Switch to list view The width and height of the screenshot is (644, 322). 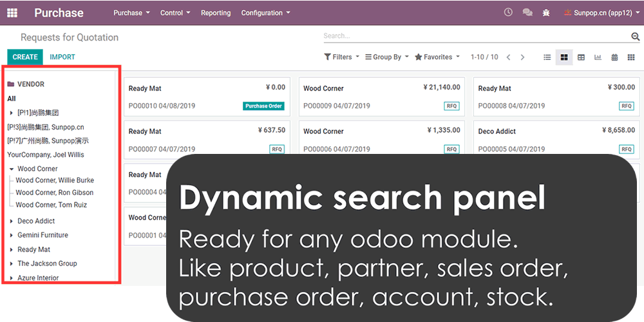click(x=547, y=57)
